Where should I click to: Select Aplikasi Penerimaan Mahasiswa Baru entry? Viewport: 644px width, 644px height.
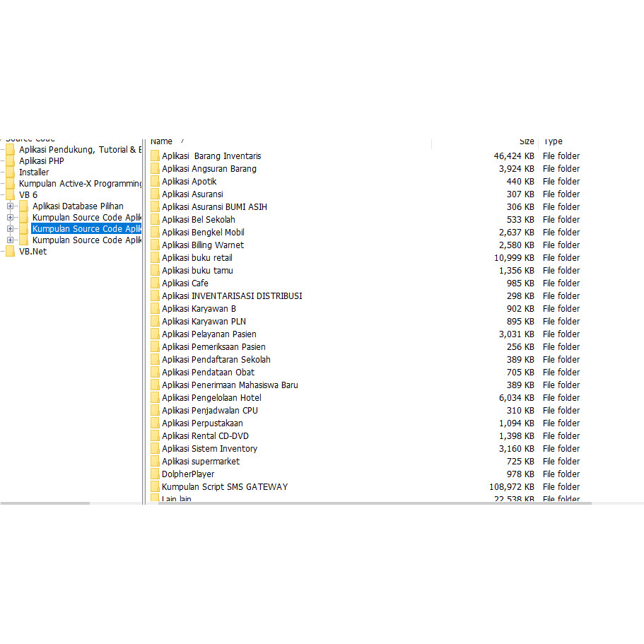click(230, 385)
